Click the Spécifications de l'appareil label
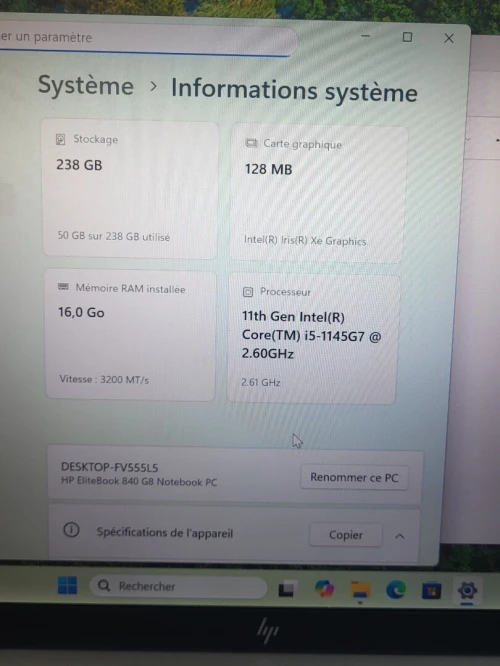 click(165, 533)
